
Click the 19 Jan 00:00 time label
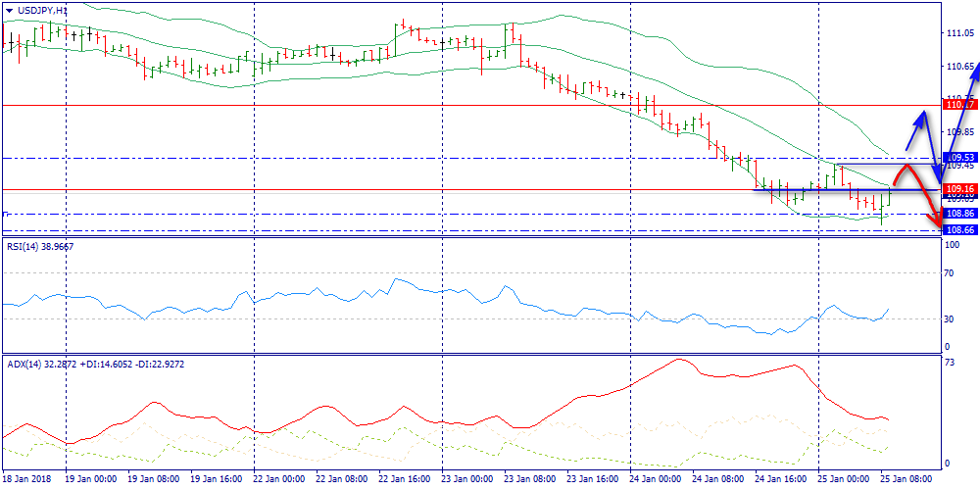(x=89, y=479)
